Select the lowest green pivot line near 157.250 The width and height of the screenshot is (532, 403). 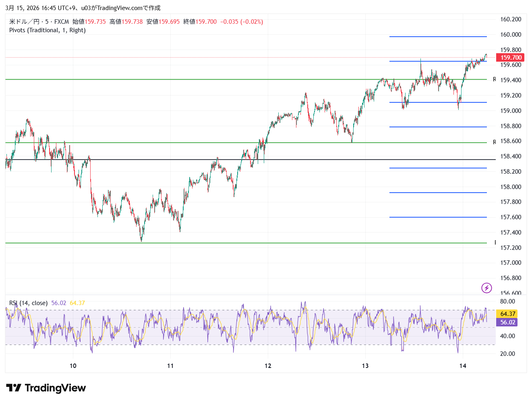point(242,243)
